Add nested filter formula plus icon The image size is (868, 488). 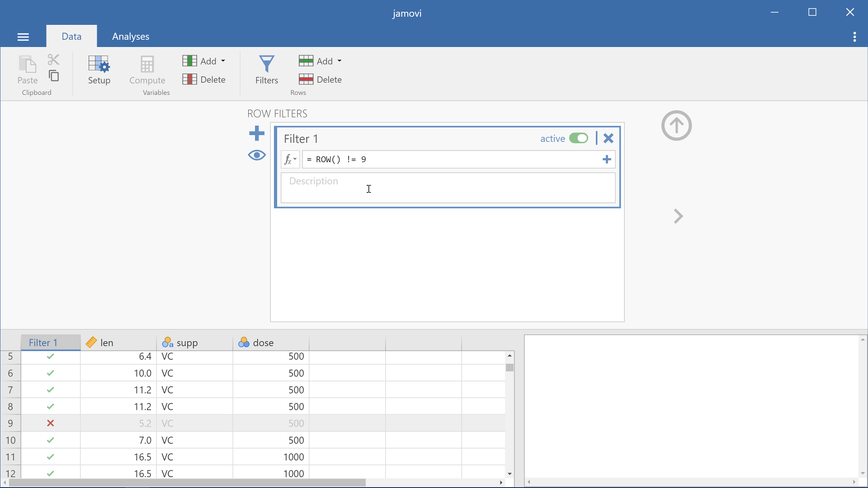(x=607, y=160)
